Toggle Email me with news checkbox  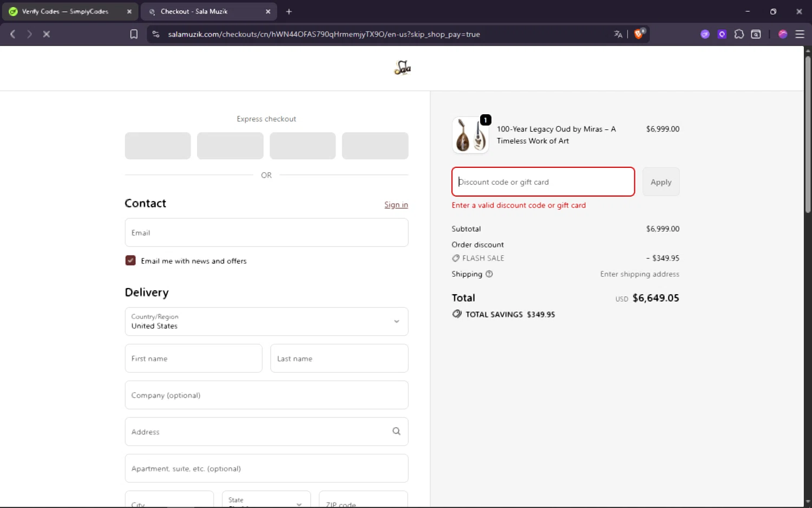tap(130, 260)
